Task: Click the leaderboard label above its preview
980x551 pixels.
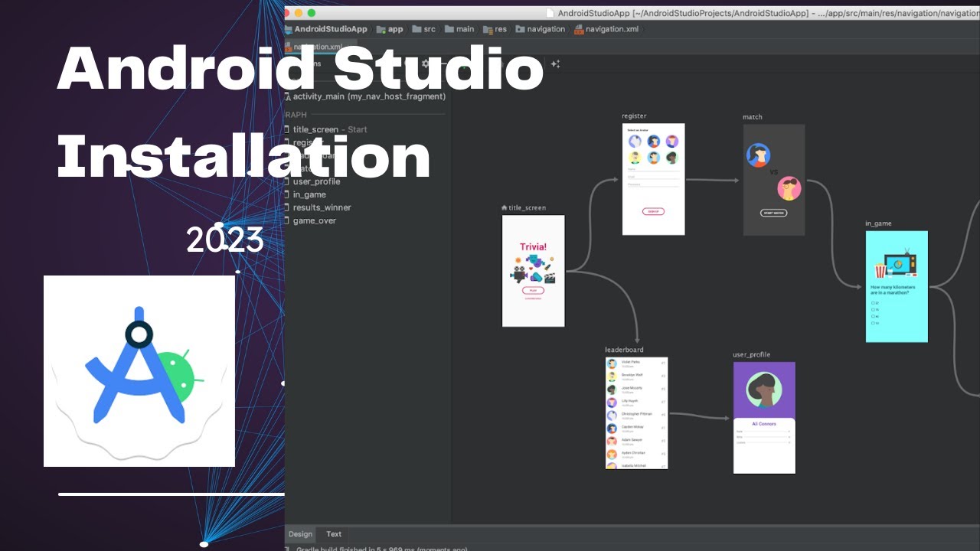Action: [x=624, y=350]
